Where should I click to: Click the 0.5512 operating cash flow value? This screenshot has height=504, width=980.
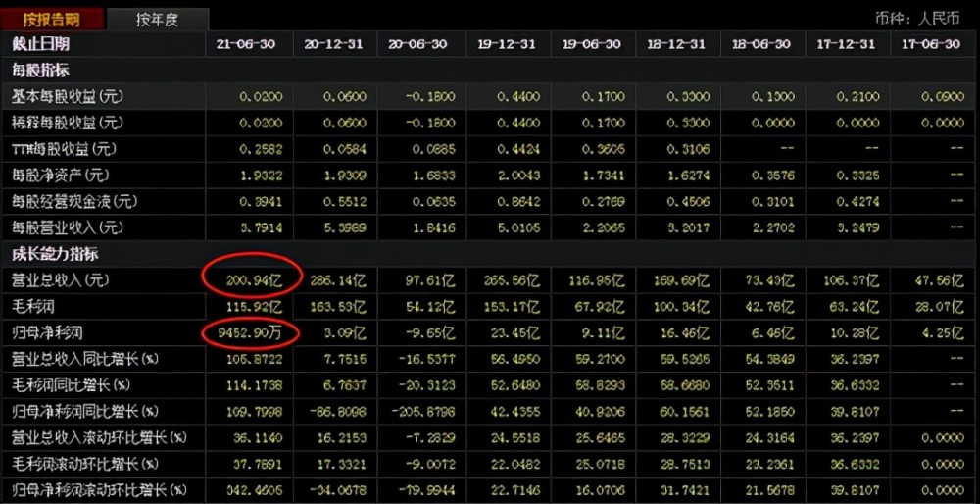point(346,202)
